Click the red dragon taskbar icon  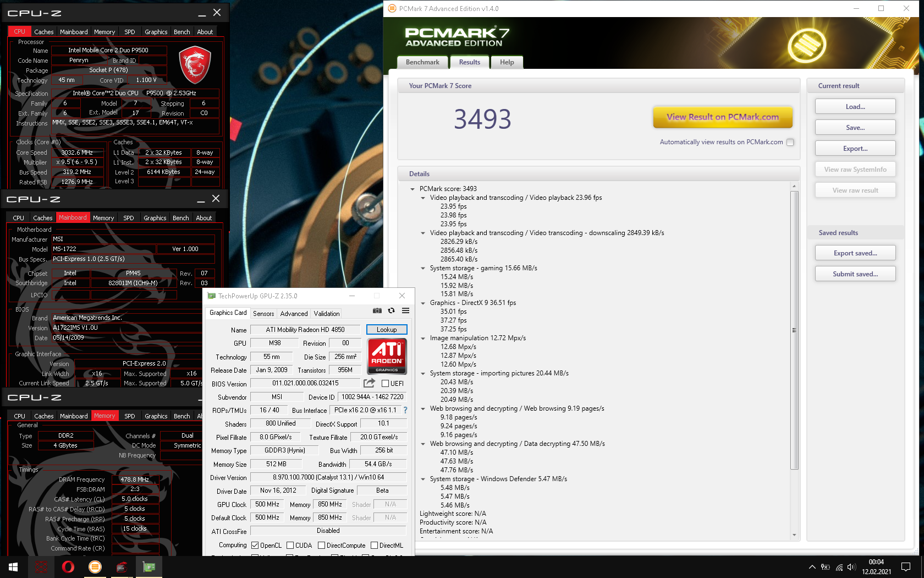click(41, 567)
